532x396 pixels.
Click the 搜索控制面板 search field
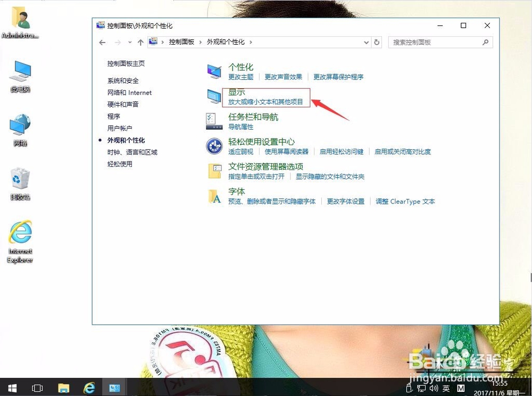point(440,43)
